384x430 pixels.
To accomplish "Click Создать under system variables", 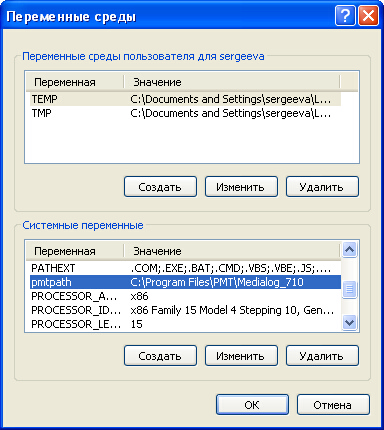I will [160, 356].
